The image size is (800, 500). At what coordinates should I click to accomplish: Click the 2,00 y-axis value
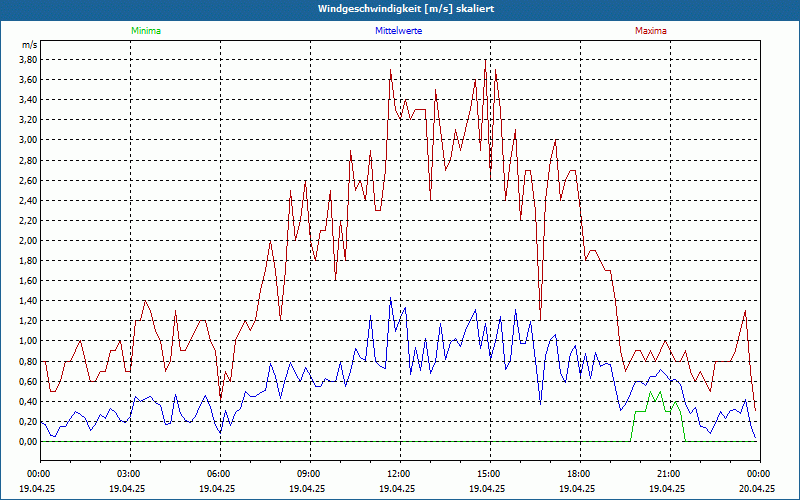click(28, 241)
